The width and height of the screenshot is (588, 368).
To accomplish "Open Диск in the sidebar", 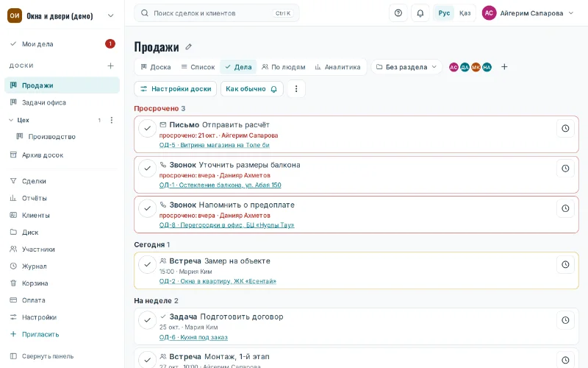I will click(62, 232).
